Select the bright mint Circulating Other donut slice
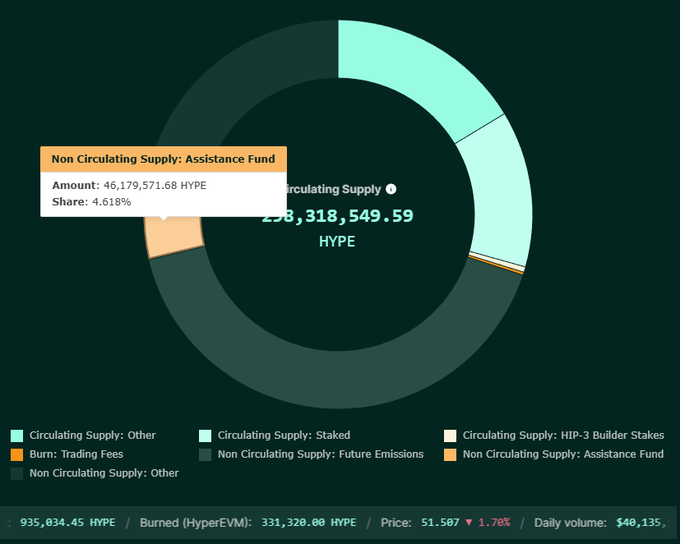This screenshot has height=544, width=680. click(x=412, y=72)
